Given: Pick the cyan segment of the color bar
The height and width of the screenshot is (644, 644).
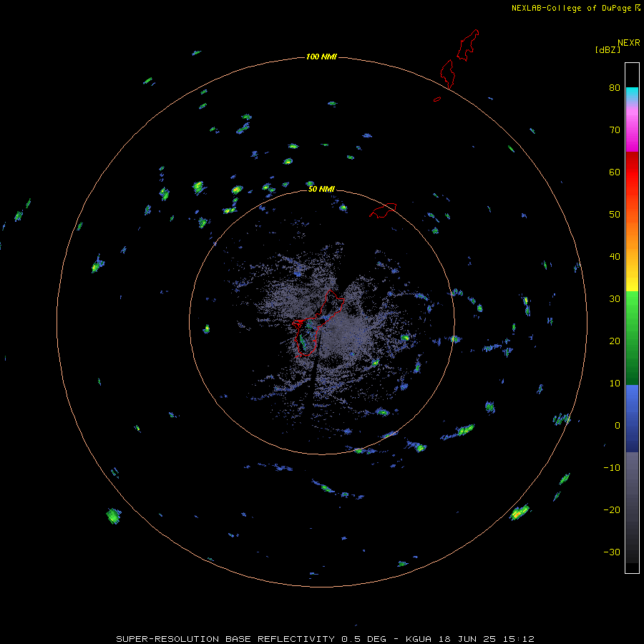Looking at the screenshot, I should pos(632,94).
